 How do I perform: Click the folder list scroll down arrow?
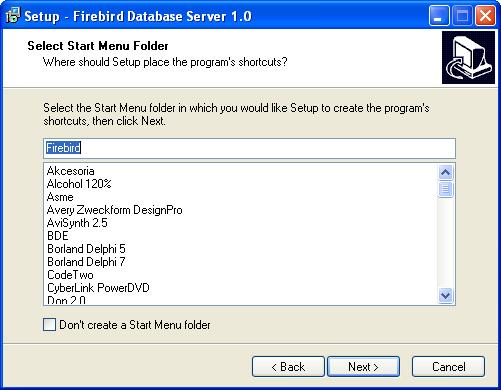446,295
